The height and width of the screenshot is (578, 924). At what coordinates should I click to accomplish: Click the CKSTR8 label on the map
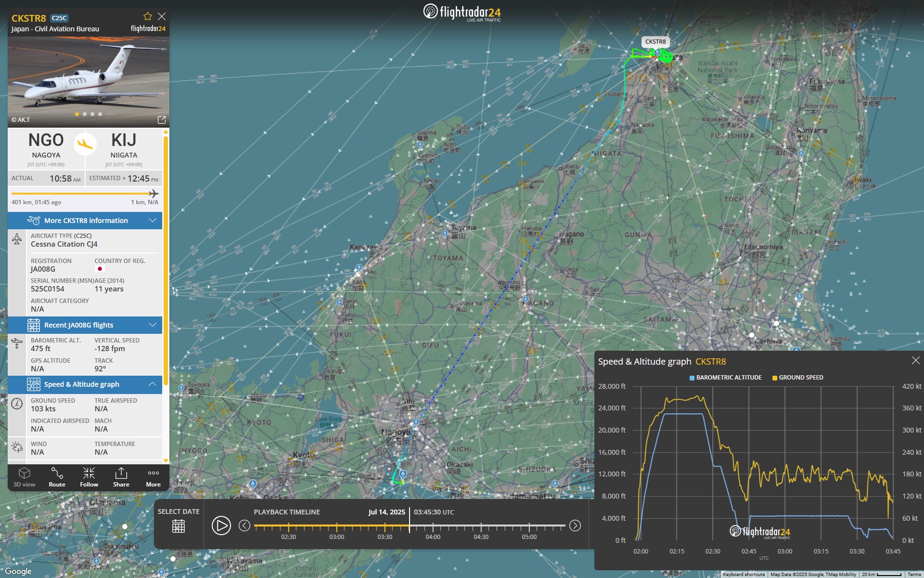pyautogui.click(x=655, y=41)
